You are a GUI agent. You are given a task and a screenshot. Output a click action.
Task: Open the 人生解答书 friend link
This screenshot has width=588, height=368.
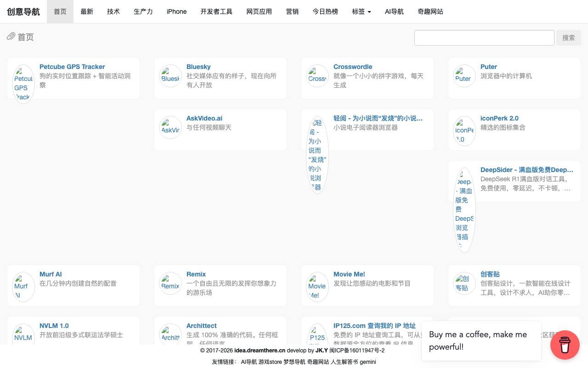(344, 362)
